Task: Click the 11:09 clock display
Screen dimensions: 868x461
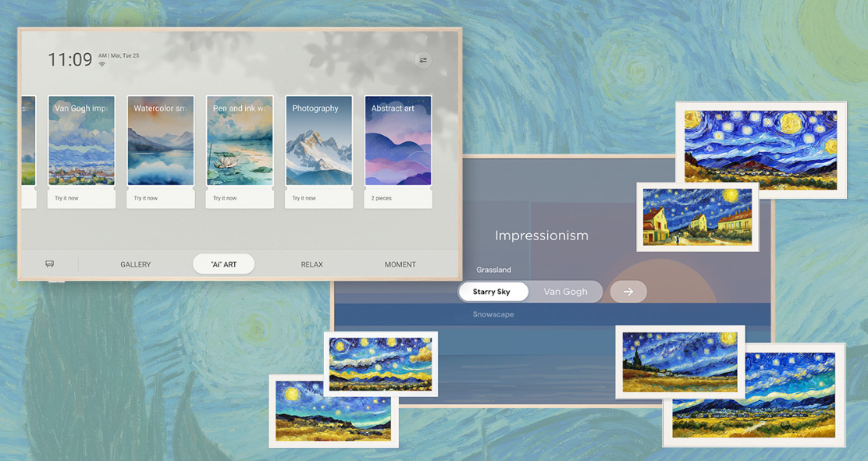Action: [x=69, y=59]
